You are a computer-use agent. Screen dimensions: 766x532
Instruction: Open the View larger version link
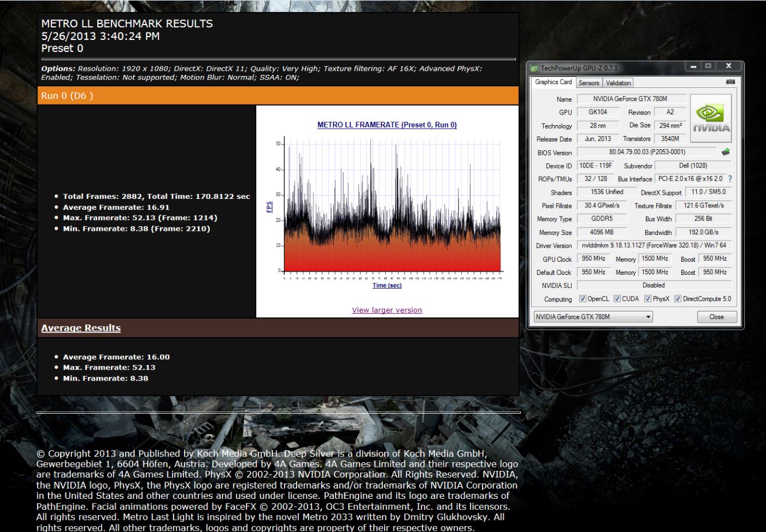(387, 310)
